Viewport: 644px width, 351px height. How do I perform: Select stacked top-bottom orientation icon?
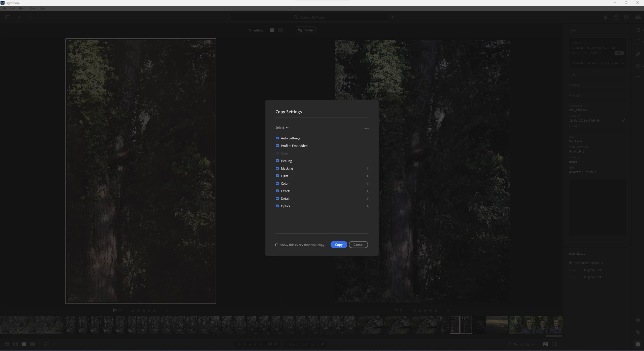click(280, 30)
